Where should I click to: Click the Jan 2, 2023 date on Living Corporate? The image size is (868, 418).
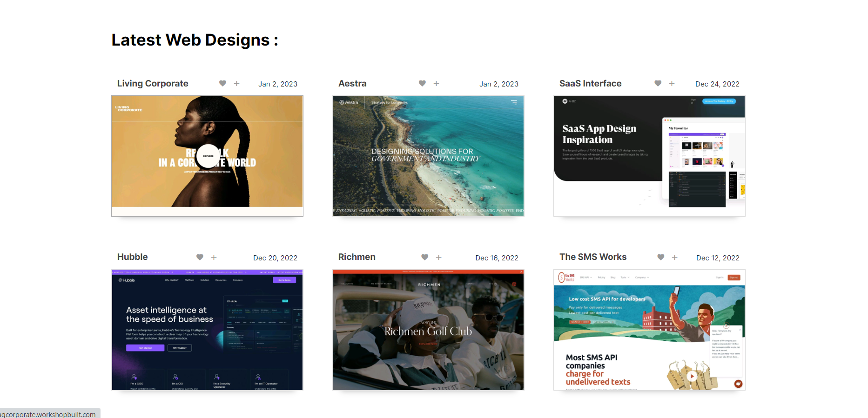click(278, 84)
